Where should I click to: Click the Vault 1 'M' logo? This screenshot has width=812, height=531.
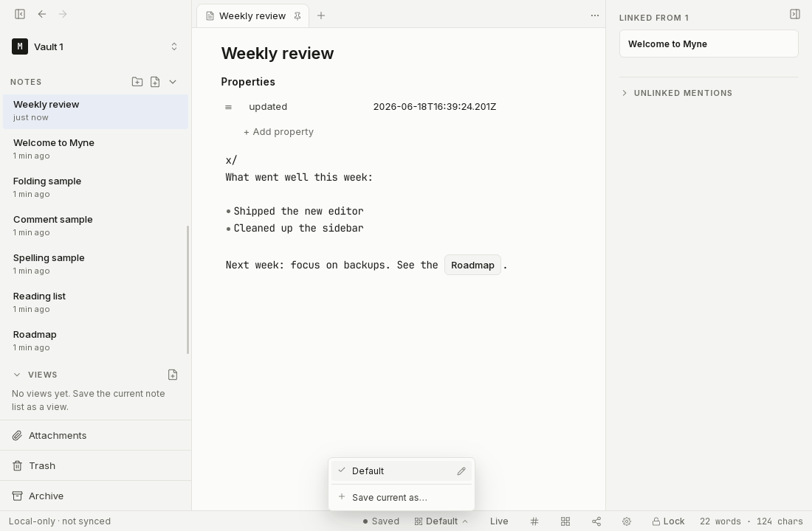tap(20, 46)
